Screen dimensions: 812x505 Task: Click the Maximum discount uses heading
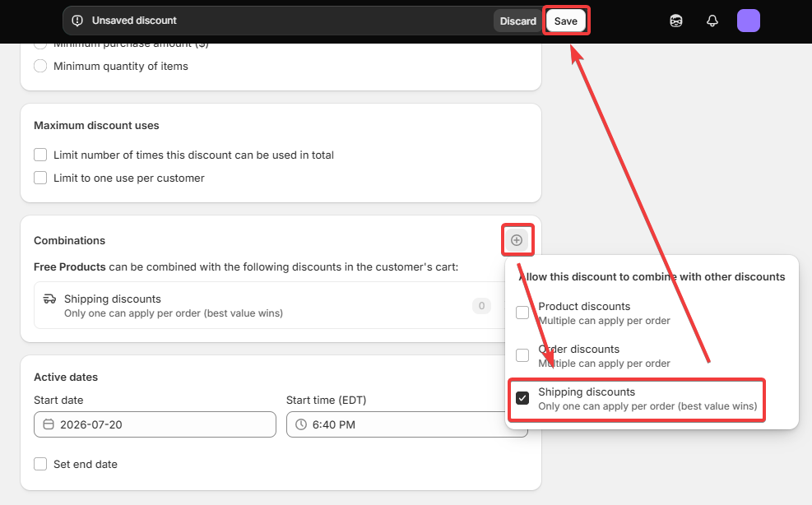[x=96, y=125]
